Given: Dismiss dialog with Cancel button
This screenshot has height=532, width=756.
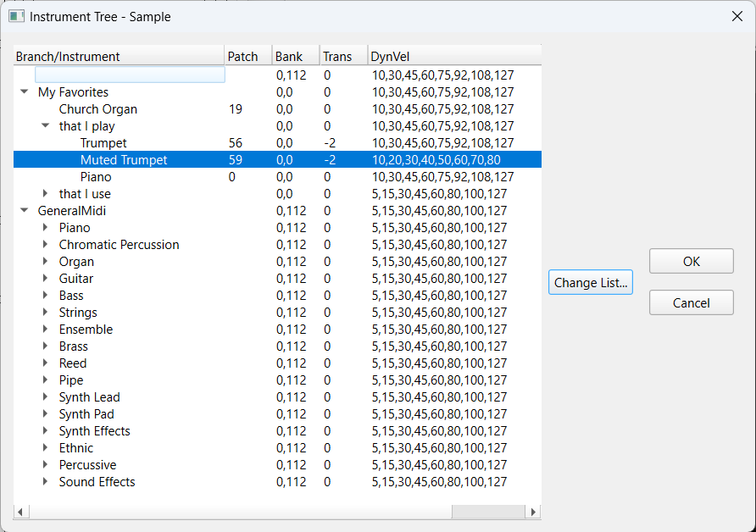Looking at the screenshot, I should [x=692, y=302].
